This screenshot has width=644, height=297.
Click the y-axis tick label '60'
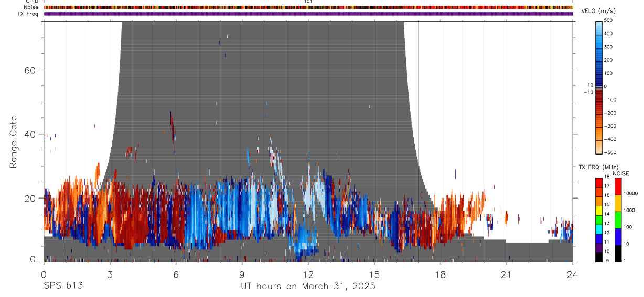(31, 70)
